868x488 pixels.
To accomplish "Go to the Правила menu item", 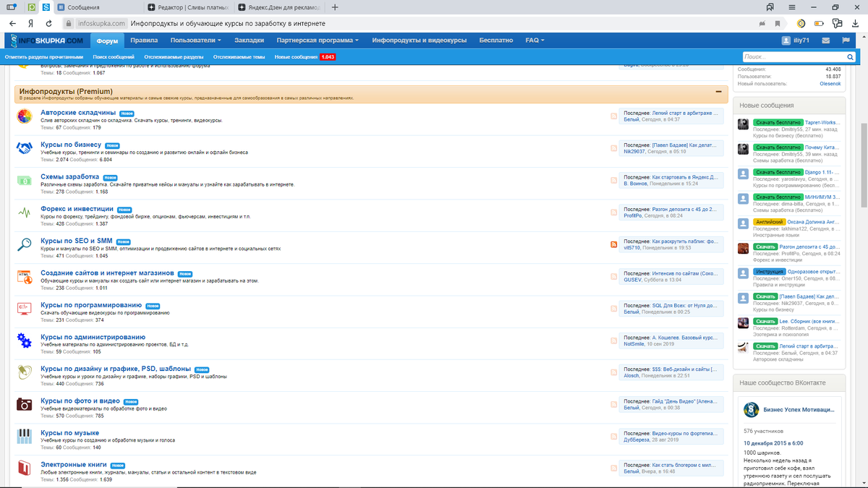I will pyautogui.click(x=145, y=40).
